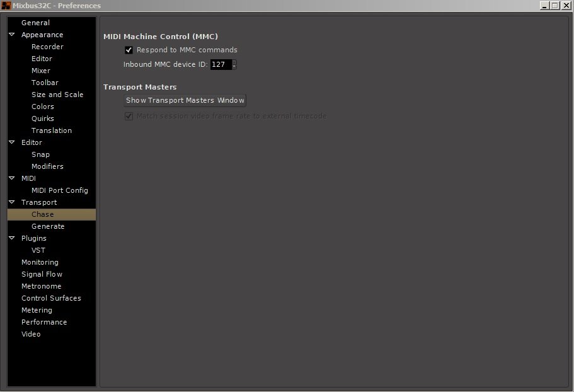Collapse the MIDI section triangle

12,178
